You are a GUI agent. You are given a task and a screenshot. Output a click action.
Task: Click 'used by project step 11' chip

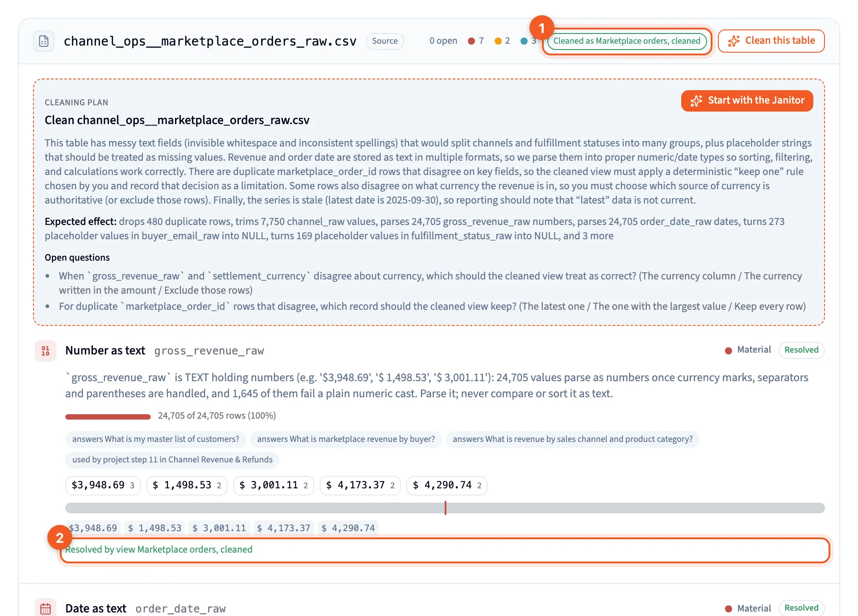click(172, 460)
